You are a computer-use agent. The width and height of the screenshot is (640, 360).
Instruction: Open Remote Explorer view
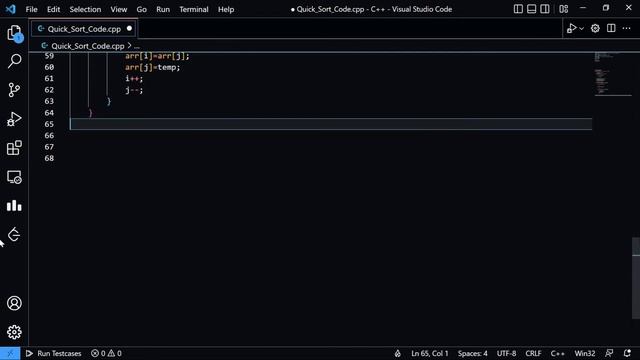click(14, 177)
